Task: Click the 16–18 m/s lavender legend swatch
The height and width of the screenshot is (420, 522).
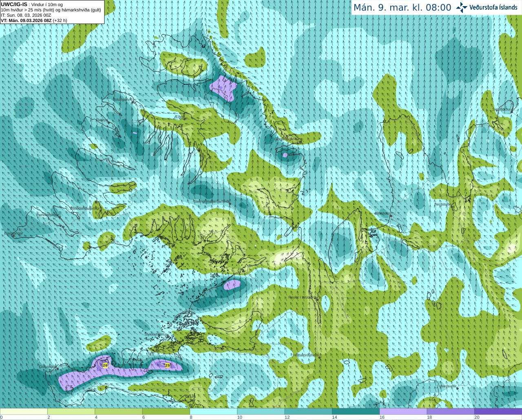Action: point(403,411)
